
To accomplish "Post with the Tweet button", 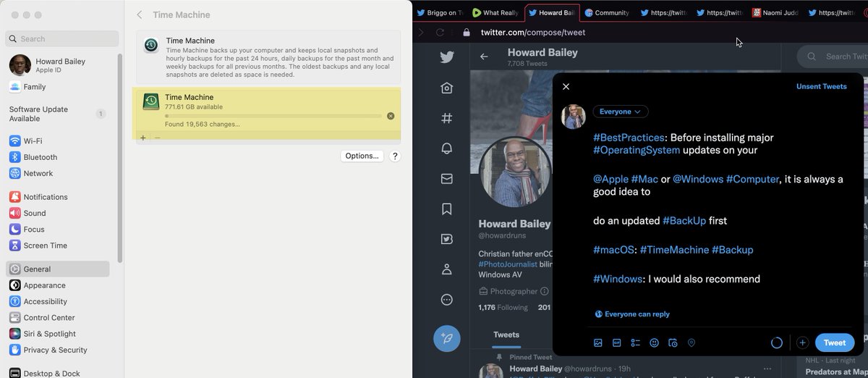I will [834, 343].
